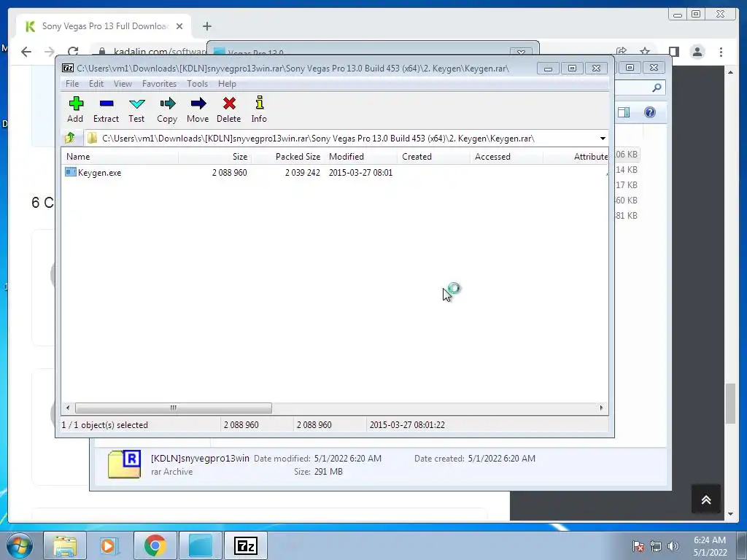Click the share page icon in Chrome
Screen dimensions: 747x560
tap(622, 52)
